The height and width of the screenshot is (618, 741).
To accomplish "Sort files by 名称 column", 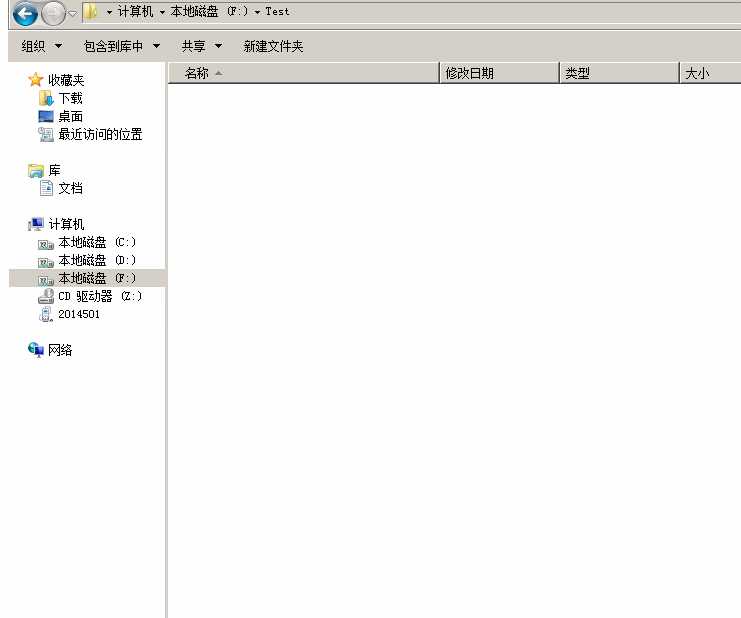I will click(303, 73).
